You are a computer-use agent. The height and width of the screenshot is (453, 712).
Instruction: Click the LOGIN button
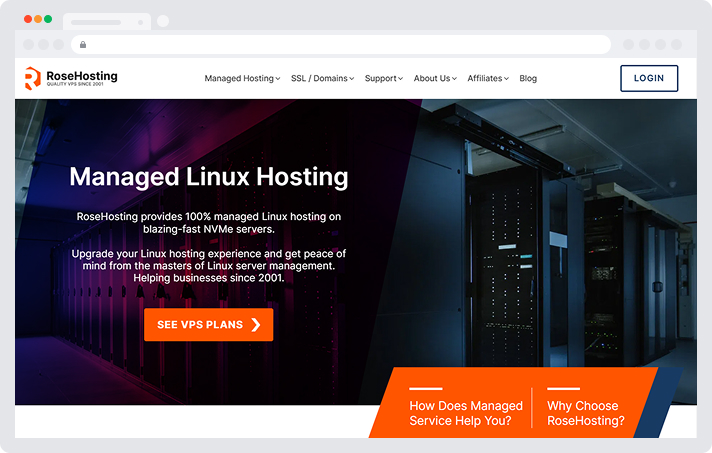click(x=649, y=78)
